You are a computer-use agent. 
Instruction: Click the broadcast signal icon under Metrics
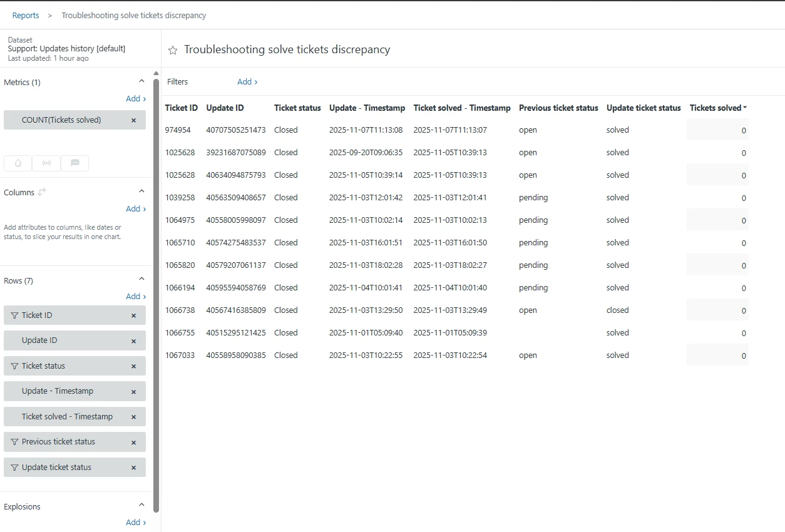[x=46, y=163]
